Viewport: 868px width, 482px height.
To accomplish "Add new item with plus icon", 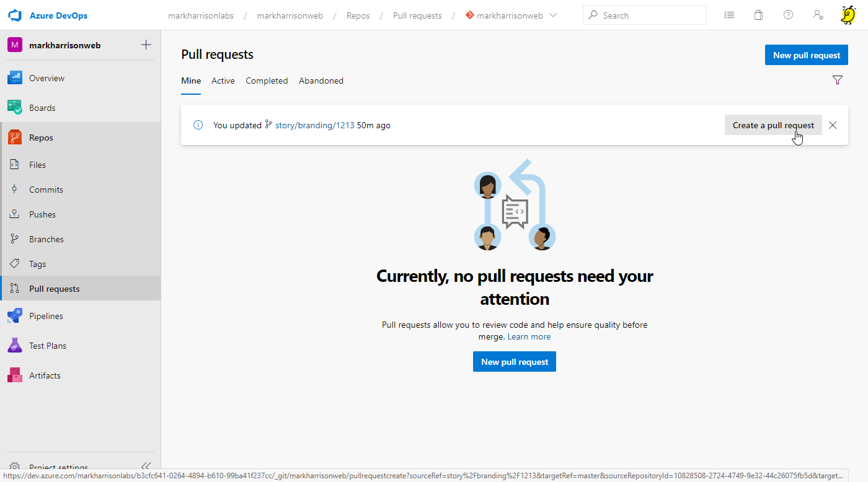I will tap(146, 45).
